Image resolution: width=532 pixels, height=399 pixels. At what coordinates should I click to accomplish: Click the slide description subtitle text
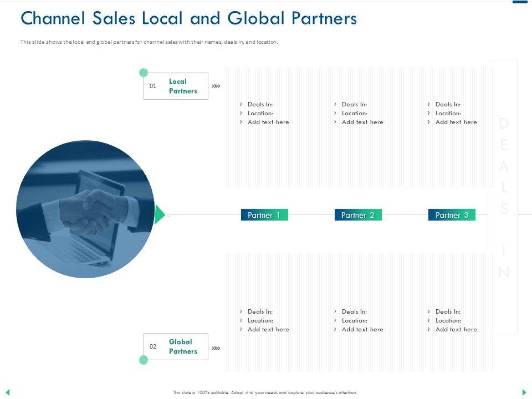(x=149, y=42)
